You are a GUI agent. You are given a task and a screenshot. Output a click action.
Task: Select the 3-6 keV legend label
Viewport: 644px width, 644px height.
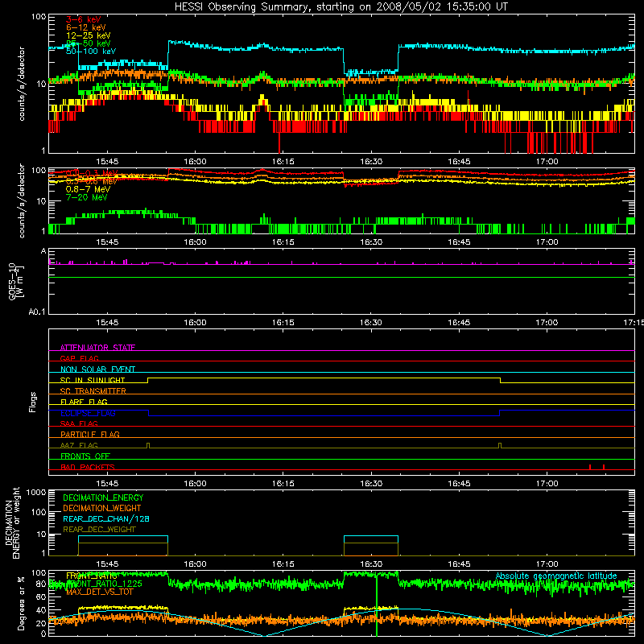84,19
